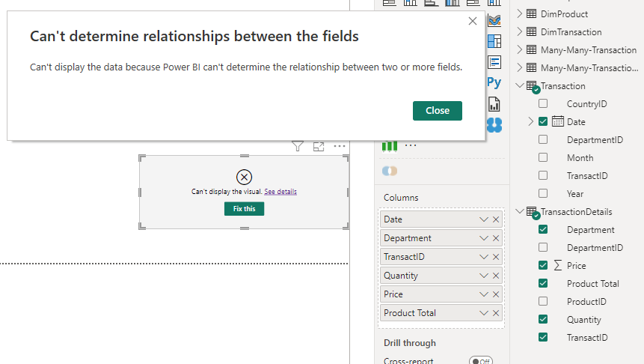This screenshot has width=644, height=364.
Task: Open the visual's filter icon
Action: tap(298, 146)
